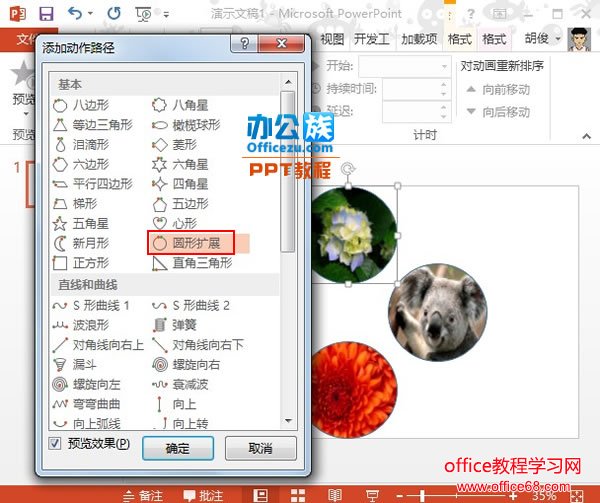This screenshot has width=600, height=503.
Task: Open the 加载项 ribbon tab
Action: pos(419,39)
